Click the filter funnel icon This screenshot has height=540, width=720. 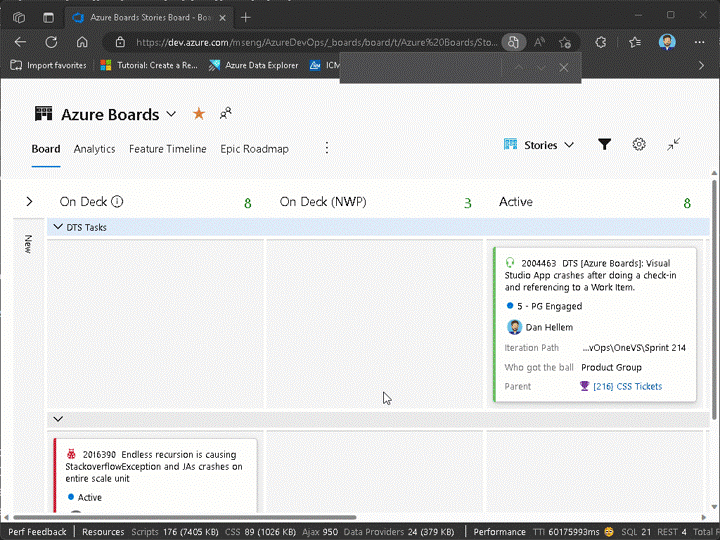[604, 145]
